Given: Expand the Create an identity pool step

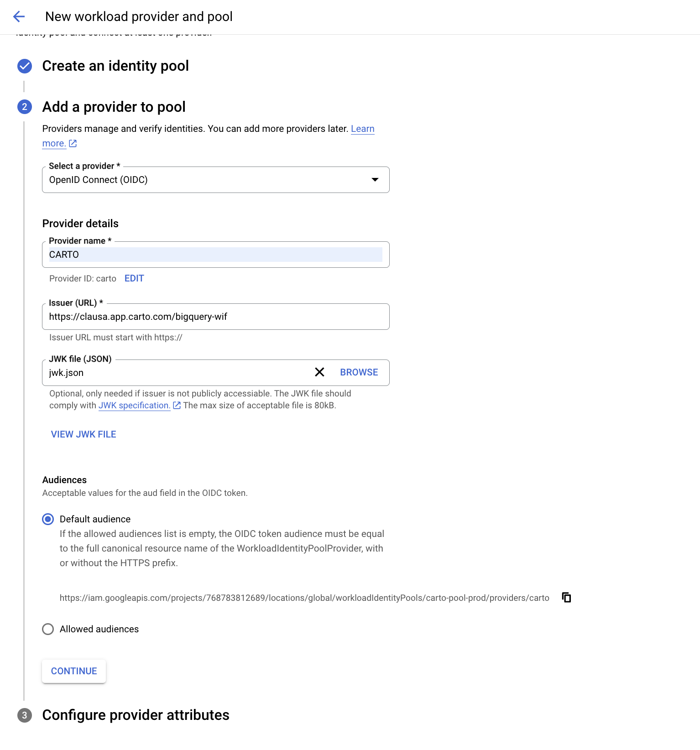Looking at the screenshot, I should [115, 66].
